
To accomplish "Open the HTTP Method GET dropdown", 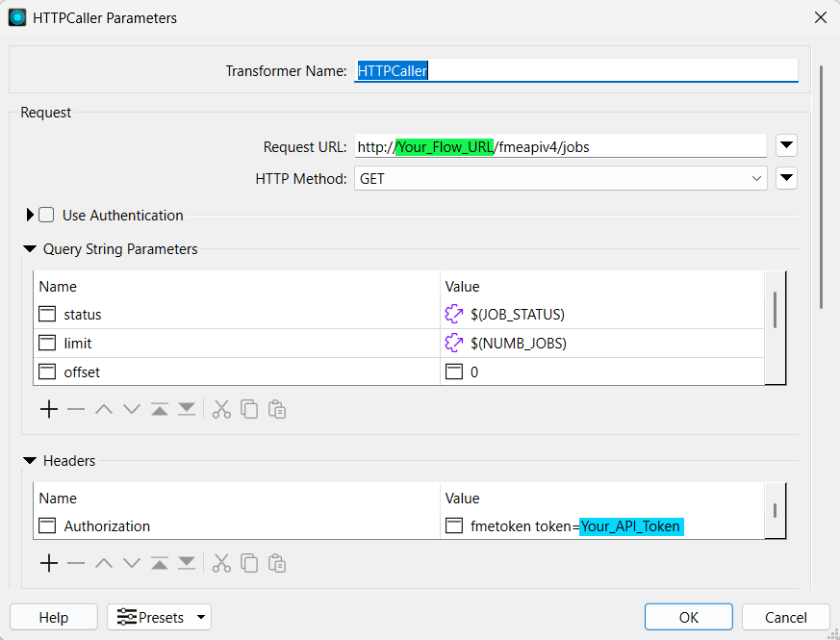I will (561, 178).
